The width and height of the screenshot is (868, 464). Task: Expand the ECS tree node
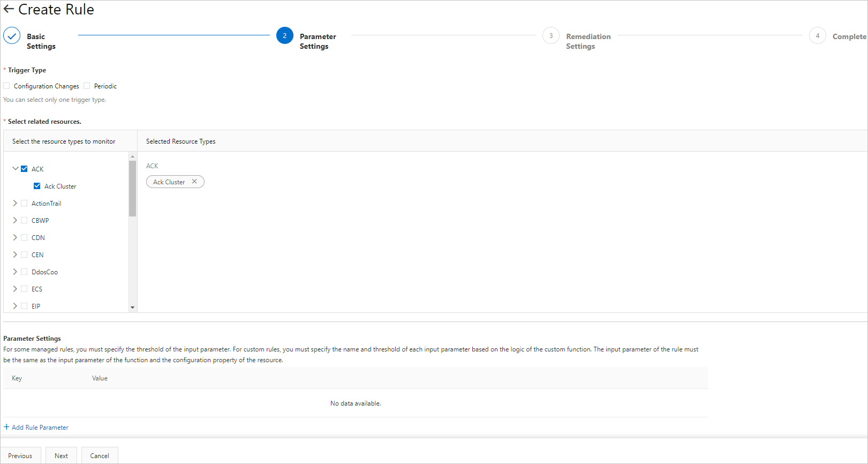(x=15, y=289)
